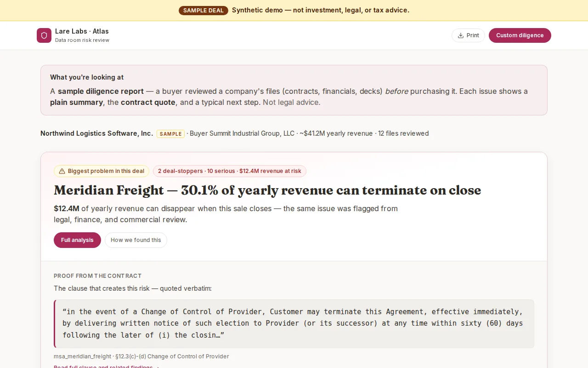588x368 pixels.
Task: Click the warning triangle icon on deal badge
Action: point(62,171)
